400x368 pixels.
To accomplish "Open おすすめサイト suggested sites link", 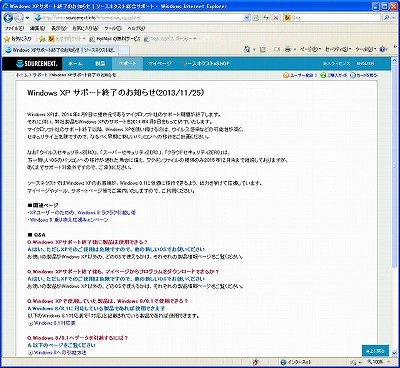I will 67,39.
